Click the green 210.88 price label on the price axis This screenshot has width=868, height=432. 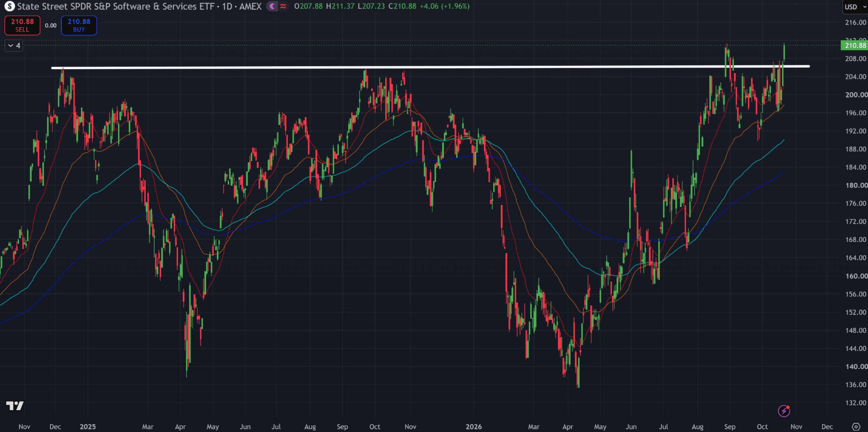[x=855, y=45]
